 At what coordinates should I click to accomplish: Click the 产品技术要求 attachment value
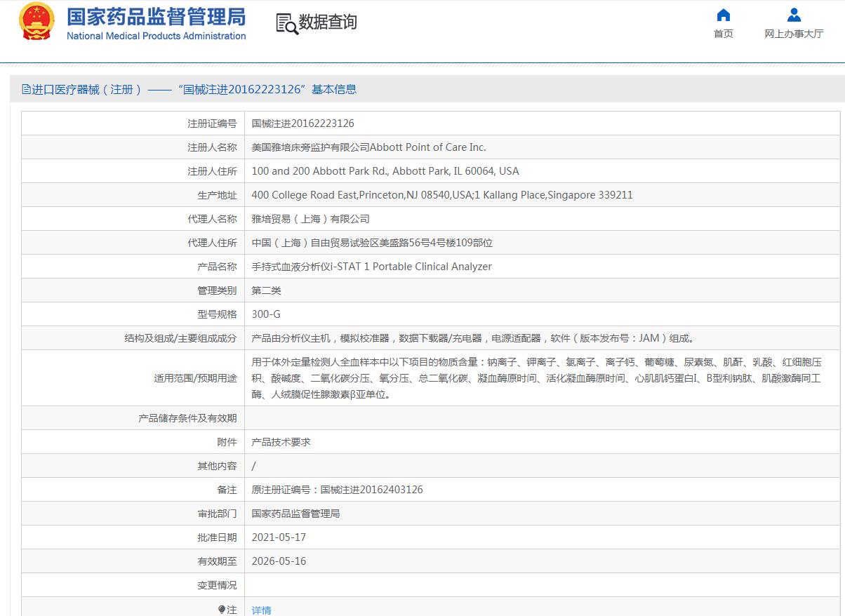point(281,442)
